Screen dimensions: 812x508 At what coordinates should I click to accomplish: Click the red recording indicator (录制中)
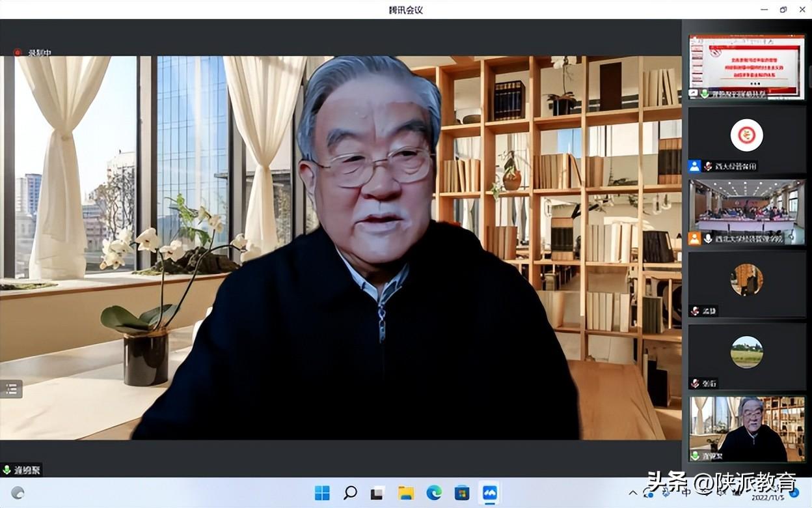(18, 53)
